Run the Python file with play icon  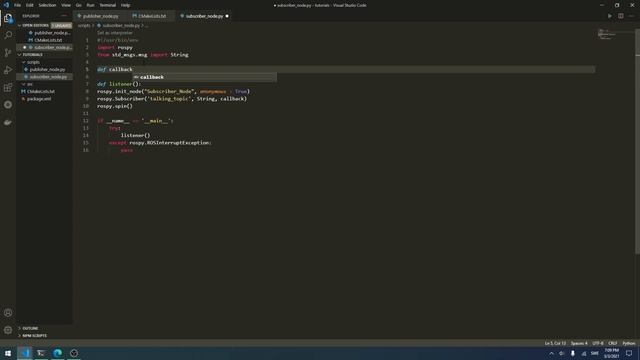(610, 16)
